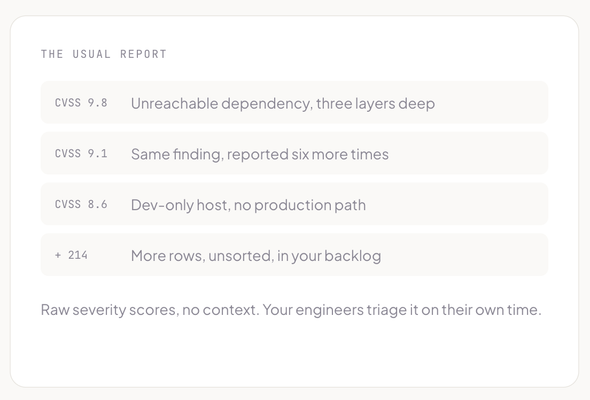This screenshot has width=590, height=400.
Task: Open the 'Unreachable dependency' finding text
Action: [283, 103]
